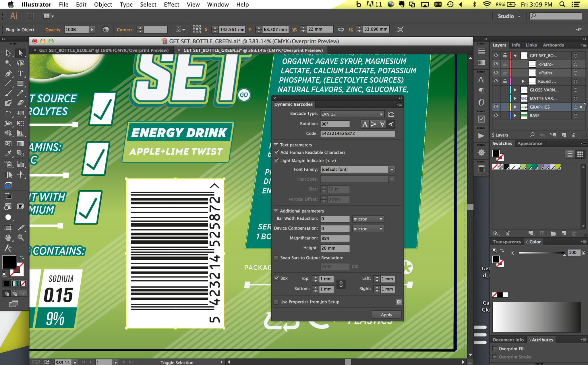Hide the GRAPHICS layer

tap(496, 107)
